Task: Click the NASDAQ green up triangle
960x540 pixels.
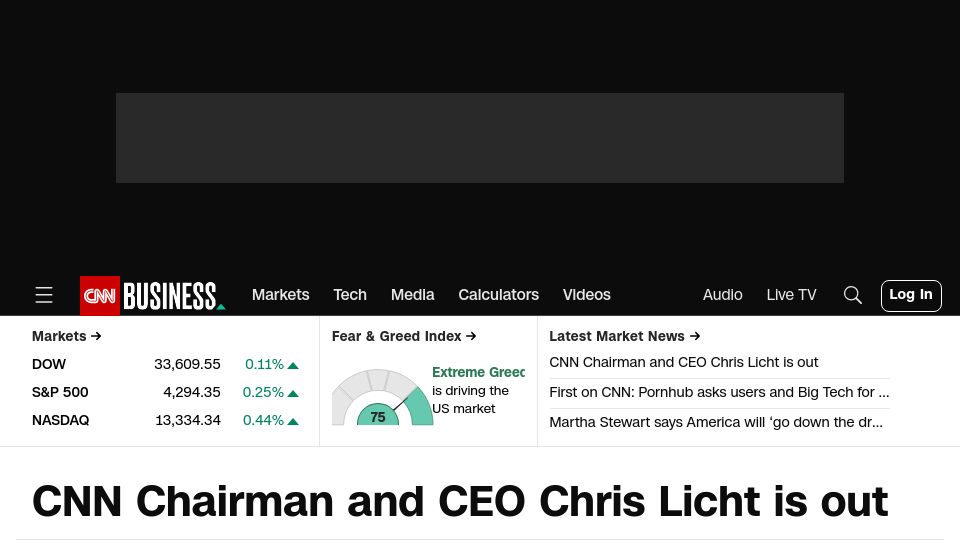Action: tap(293, 422)
